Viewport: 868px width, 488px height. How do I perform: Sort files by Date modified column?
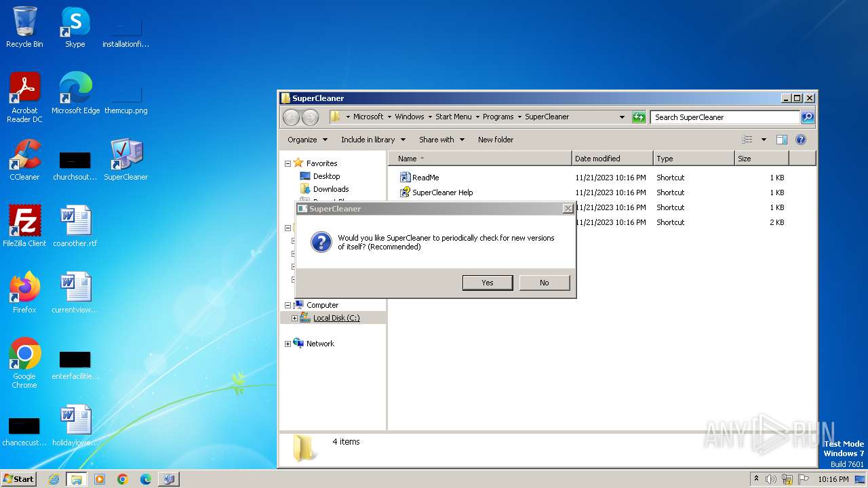(613, 159)
